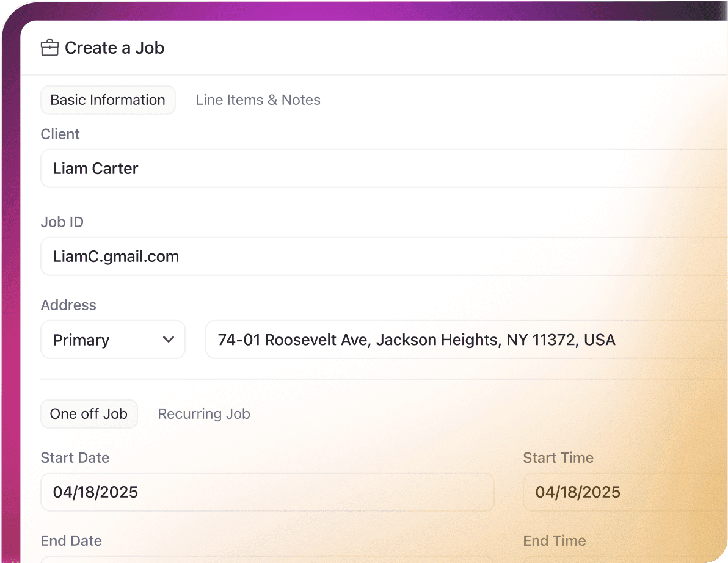This screenshot has height=563, width=728.
Task: Open the Start Time field
Action: point(623,492)
